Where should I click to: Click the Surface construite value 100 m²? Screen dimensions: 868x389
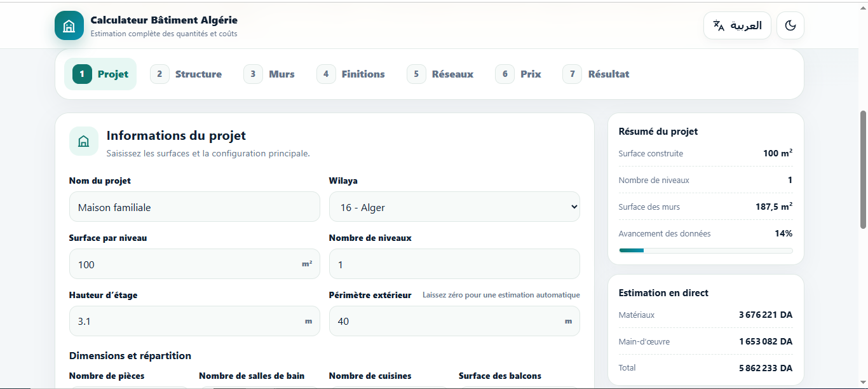(778, 153)
